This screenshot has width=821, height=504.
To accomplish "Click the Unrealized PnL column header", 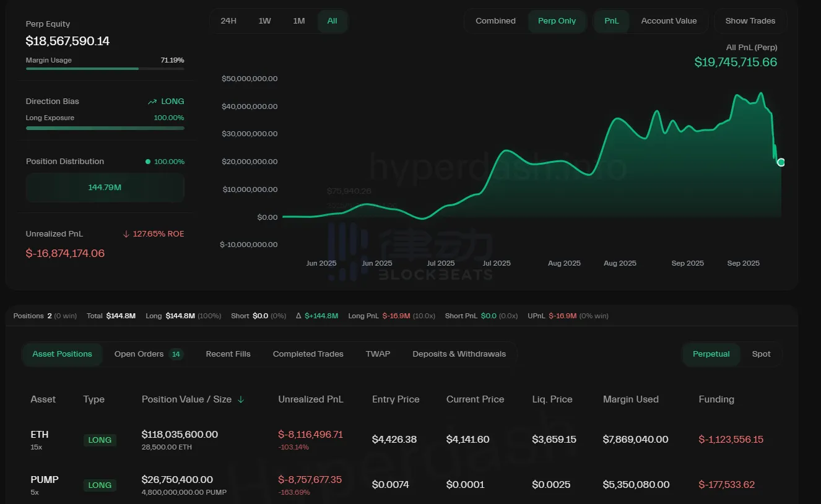I will [x=310, y=399].
